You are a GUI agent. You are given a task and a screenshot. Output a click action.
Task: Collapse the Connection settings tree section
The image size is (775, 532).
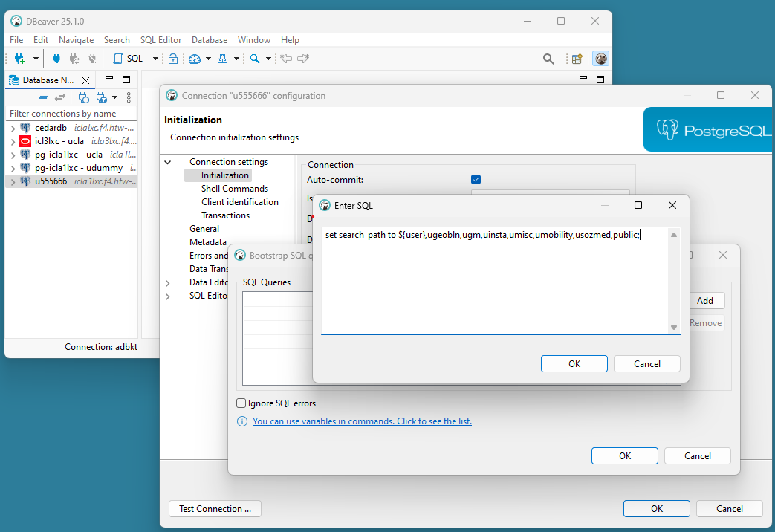tap(168, 162)
